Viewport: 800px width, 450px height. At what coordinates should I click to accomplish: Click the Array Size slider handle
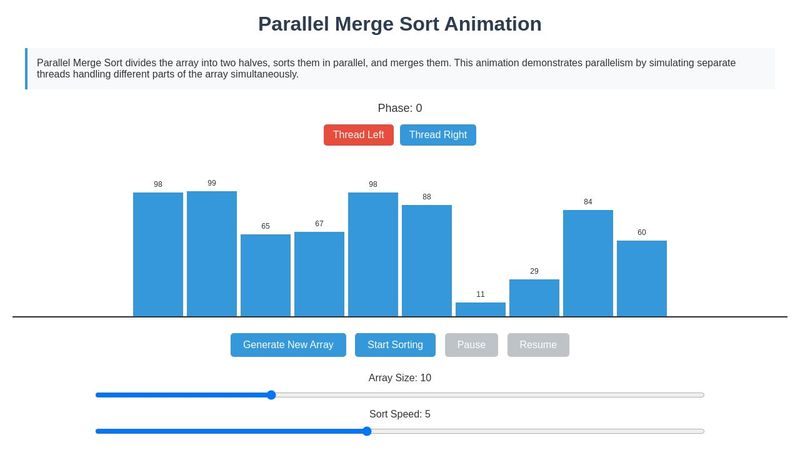(x=271, y=395)
